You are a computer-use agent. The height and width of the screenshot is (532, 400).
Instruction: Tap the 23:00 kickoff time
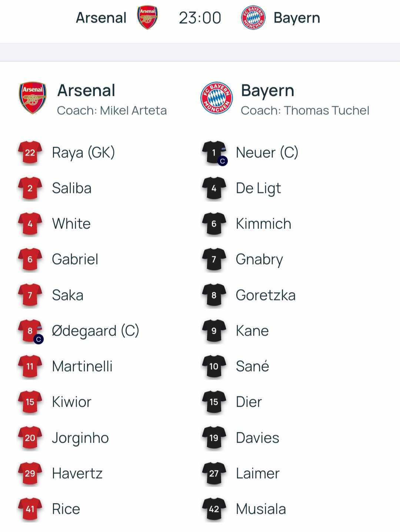click(200, 18)
